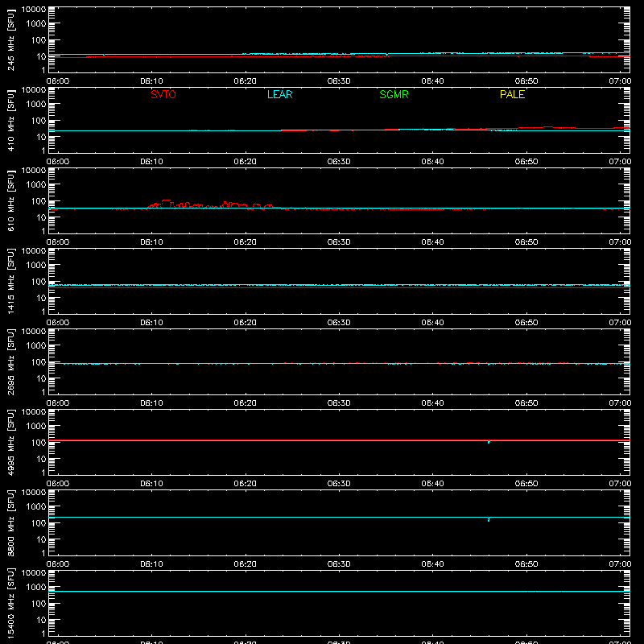Viewport: 644px width, 644px height.
Task: Click the 06:50 time label under 610 MHz plot
Action: [x=526, y=242]
